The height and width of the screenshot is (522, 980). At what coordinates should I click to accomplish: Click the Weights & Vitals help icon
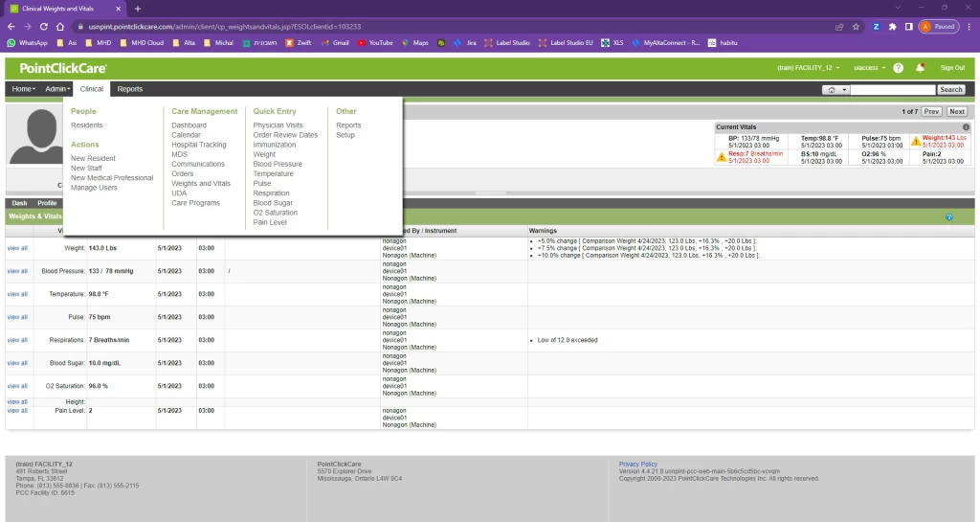point(948,217)
